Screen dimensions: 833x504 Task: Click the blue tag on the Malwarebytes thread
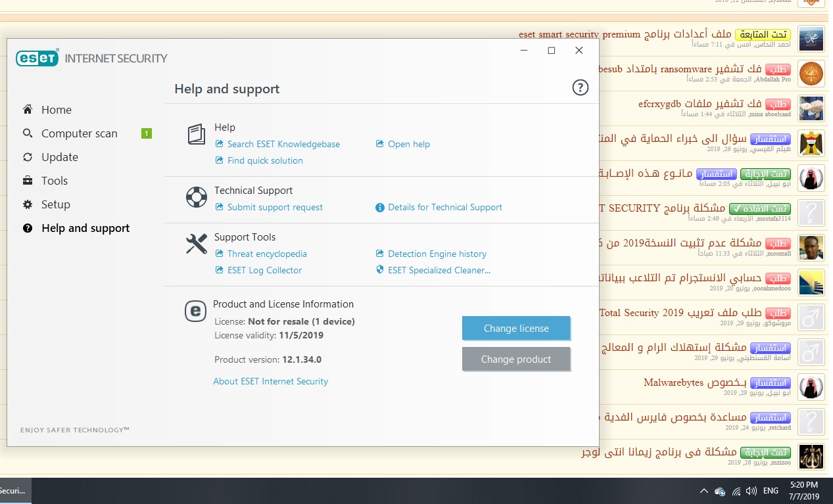click(x=770, y=382)
